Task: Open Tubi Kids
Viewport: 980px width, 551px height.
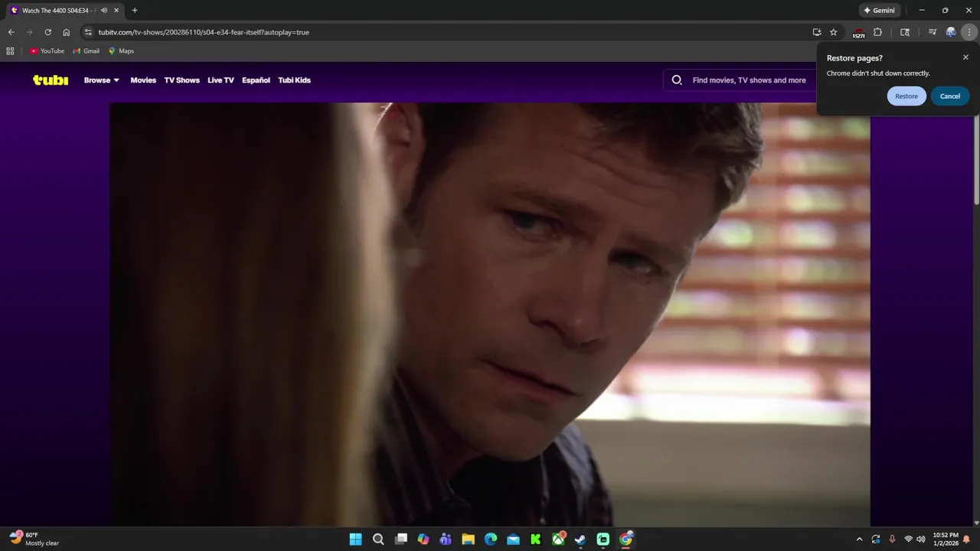Action: (x=294, y=80)
